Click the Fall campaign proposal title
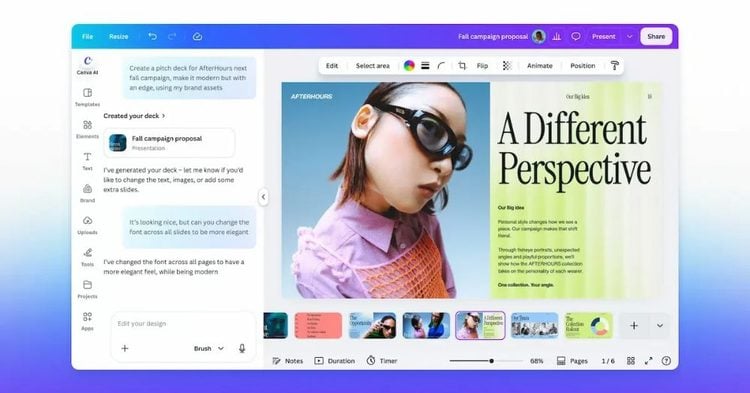 click(493, 36)
